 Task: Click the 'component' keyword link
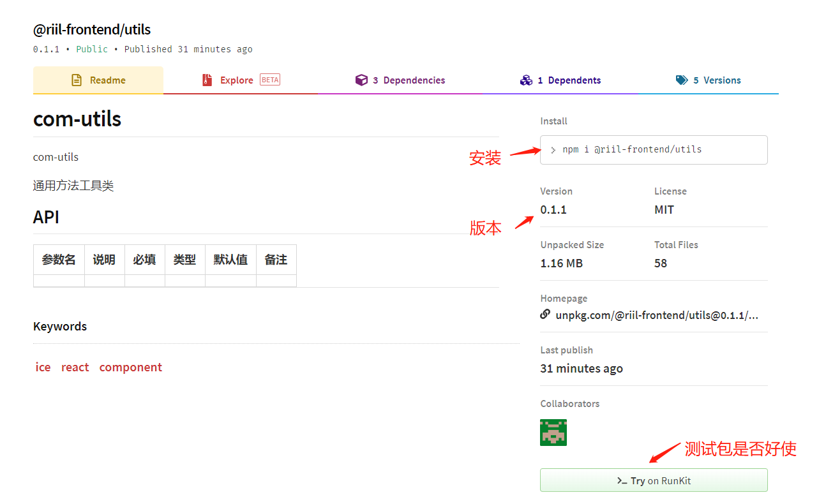pos(131,367)
